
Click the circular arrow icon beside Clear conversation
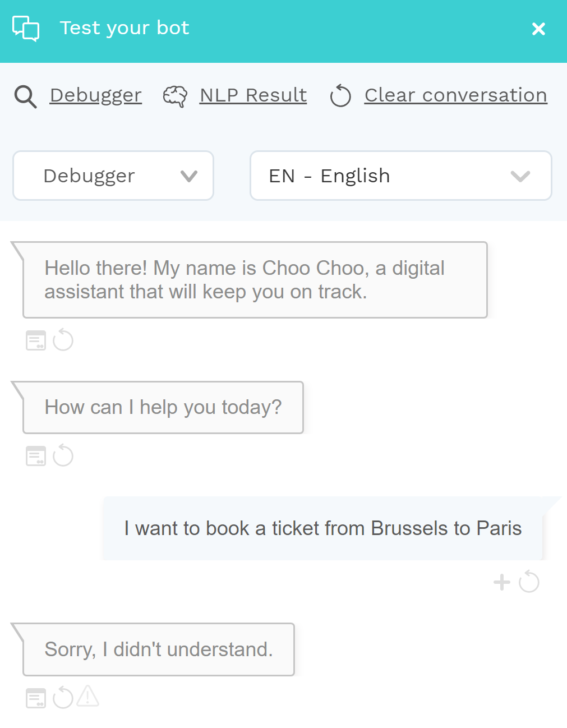(x=340, y=96)
